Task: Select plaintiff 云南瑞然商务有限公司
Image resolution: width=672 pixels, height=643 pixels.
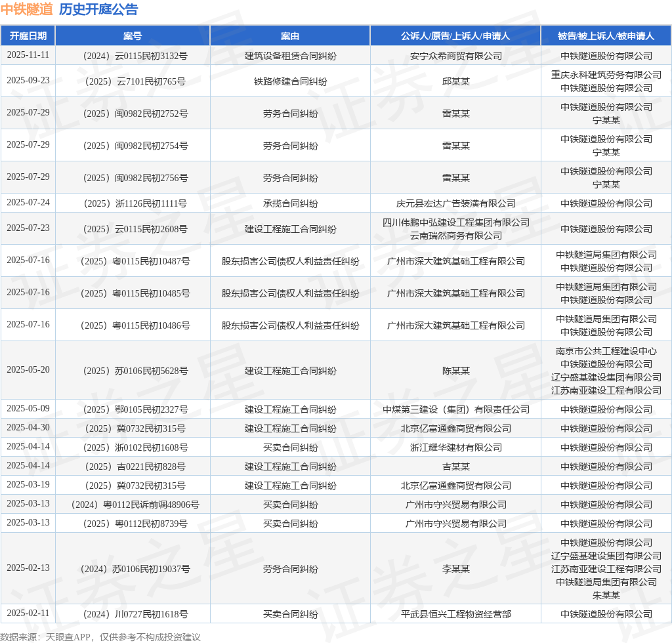Action: [455, 236]
